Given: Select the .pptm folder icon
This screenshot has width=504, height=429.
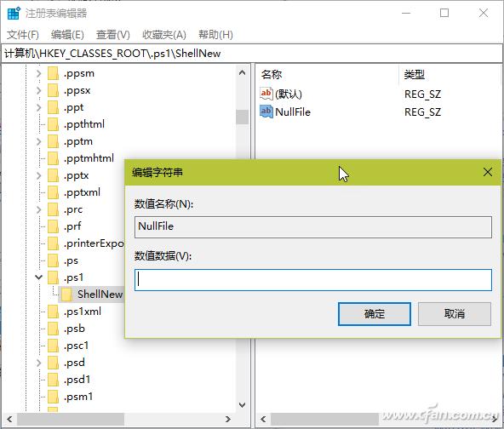Looking at the screenshot, I should click(53, 141).
